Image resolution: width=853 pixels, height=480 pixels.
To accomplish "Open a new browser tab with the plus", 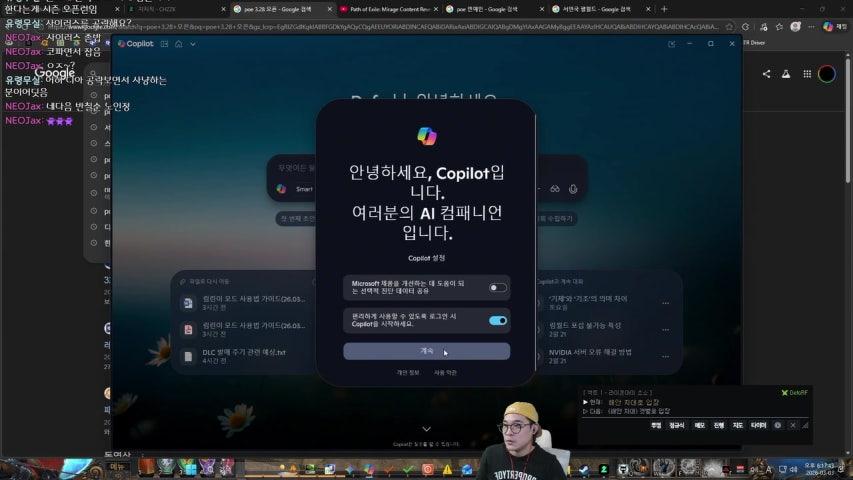I will click(664, 9).
